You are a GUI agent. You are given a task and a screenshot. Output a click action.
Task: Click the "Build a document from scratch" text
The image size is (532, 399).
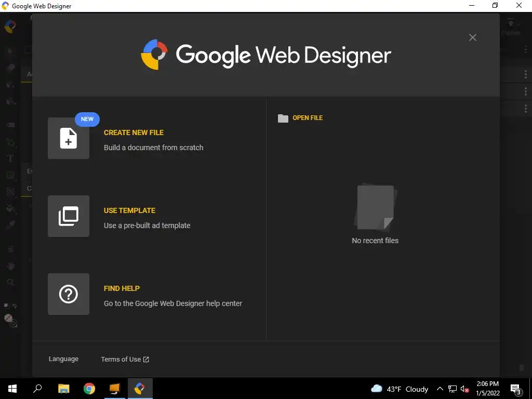(154, 148)
